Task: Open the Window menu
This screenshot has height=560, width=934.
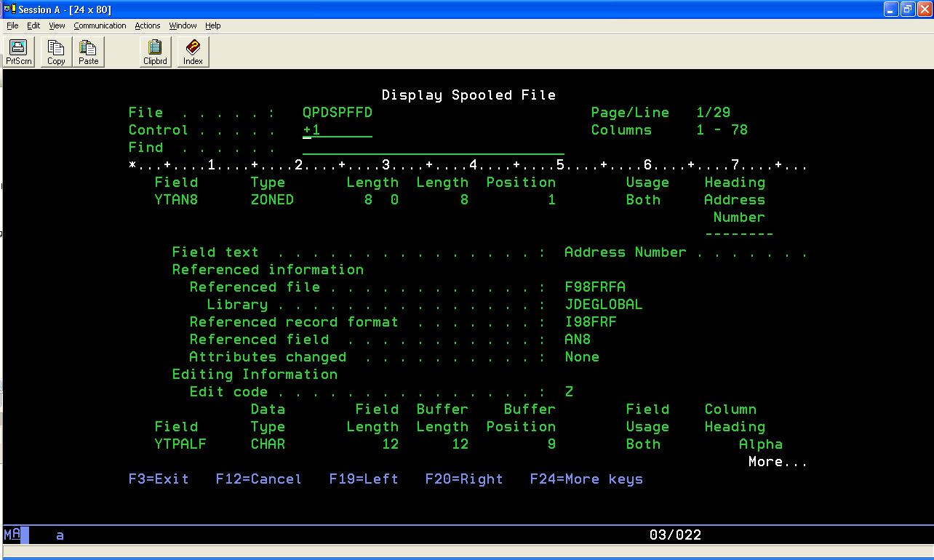Action: tap(182, 25)
